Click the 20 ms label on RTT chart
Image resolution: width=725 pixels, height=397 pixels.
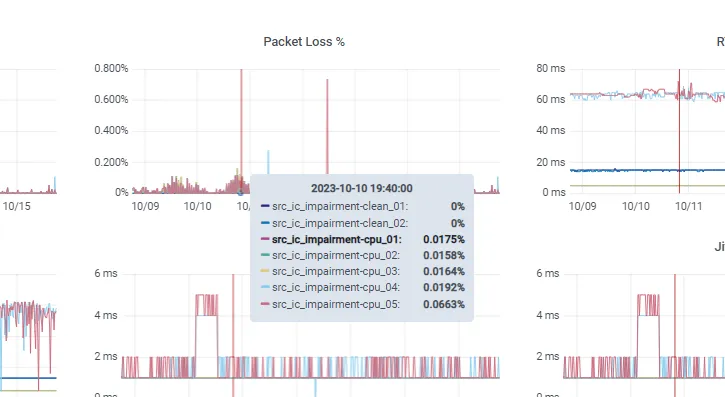[551, 162]
